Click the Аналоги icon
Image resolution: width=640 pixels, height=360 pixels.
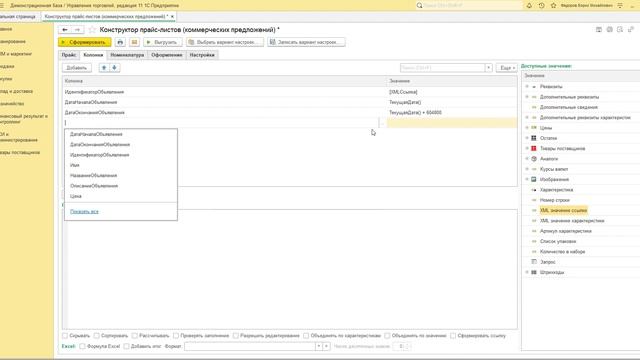[534, 158]
